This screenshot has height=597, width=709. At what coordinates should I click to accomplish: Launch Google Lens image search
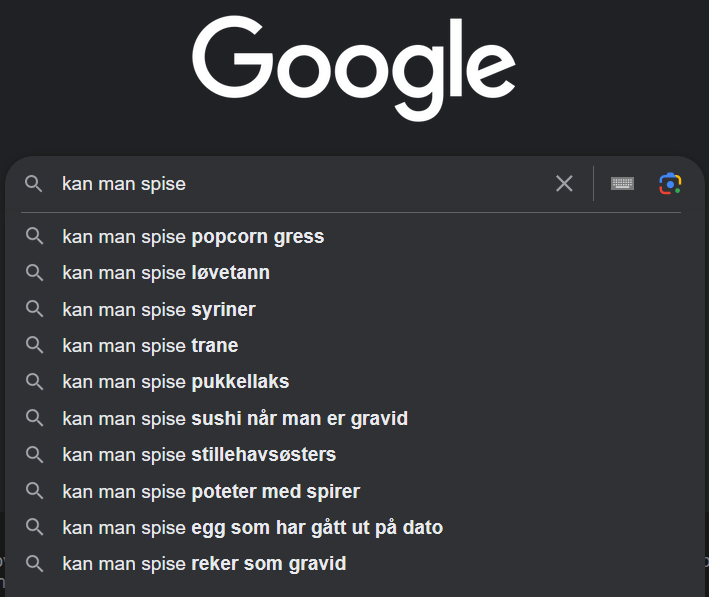click(670, 183)
